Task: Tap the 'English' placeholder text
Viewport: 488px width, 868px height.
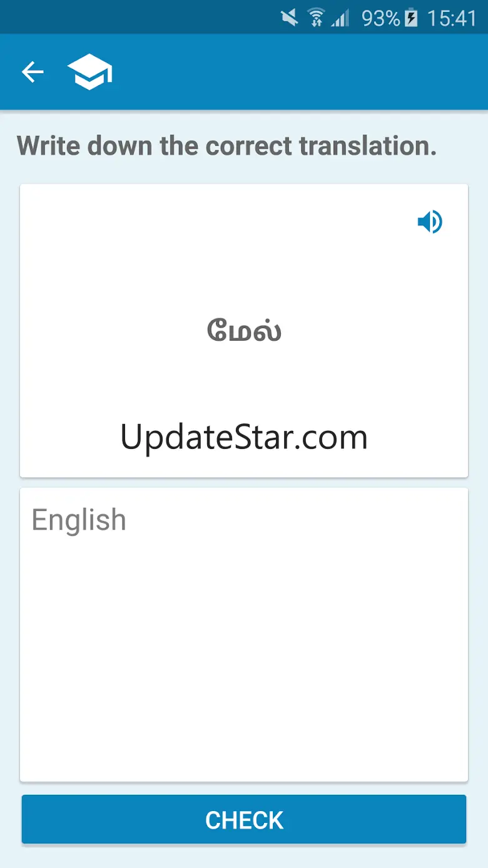Action: pos(79,520)
